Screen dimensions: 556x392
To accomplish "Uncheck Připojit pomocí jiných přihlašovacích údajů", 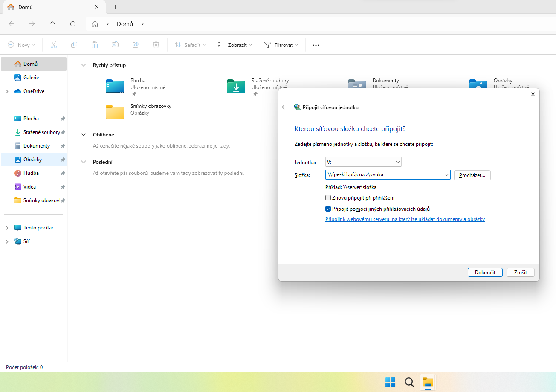I will pyautogui.click(x=328, y=209).
